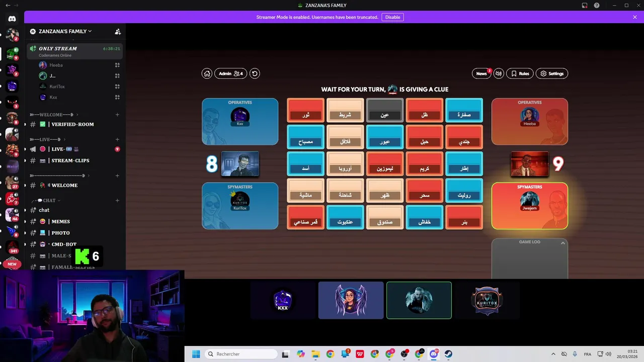Image resolution: width=644 pixels, height=362 pixels.
Task: Collapse the CHAT category
Action: pos(49,200)
